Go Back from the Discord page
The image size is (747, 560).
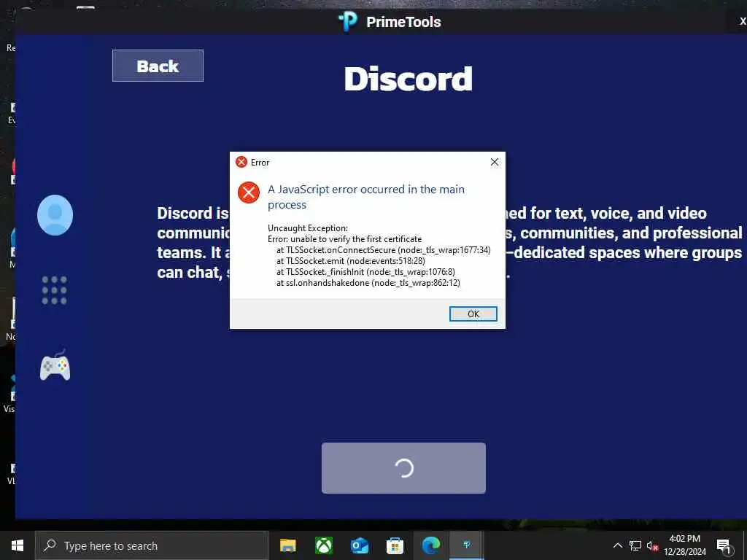point(158,66)
